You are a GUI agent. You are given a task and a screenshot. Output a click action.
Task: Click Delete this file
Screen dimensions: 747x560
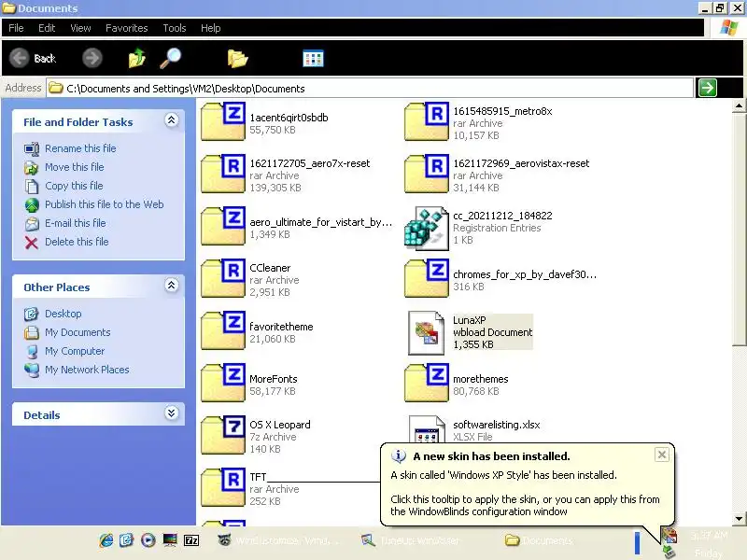click(77, 242)
